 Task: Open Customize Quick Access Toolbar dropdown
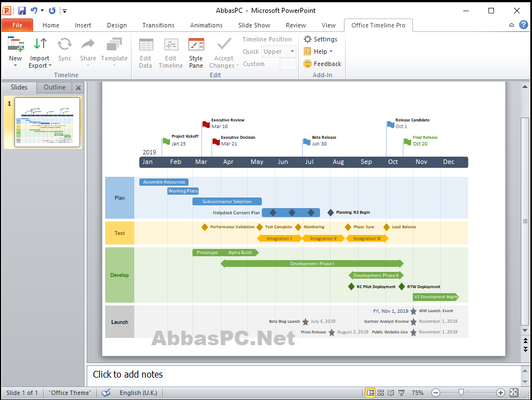point(64,11)
